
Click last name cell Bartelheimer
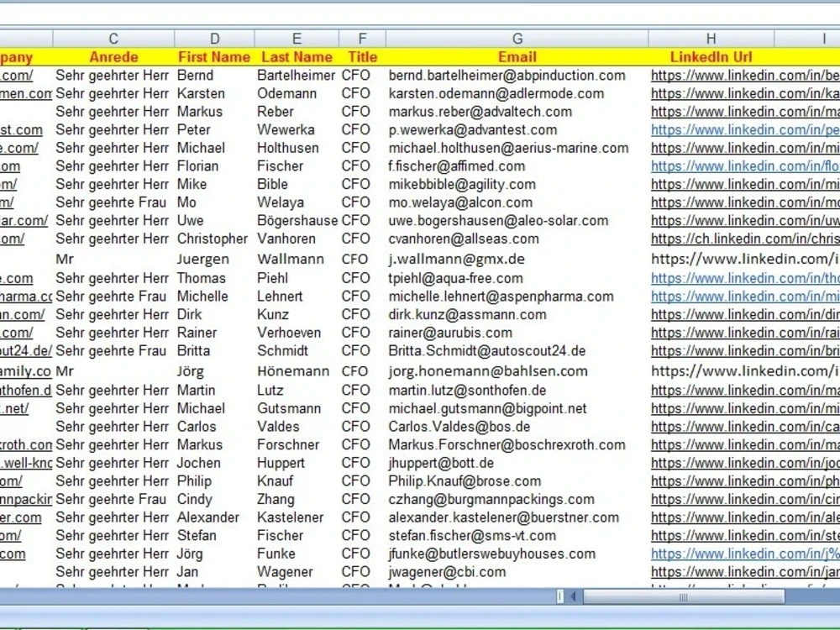(x=297, y=76)
